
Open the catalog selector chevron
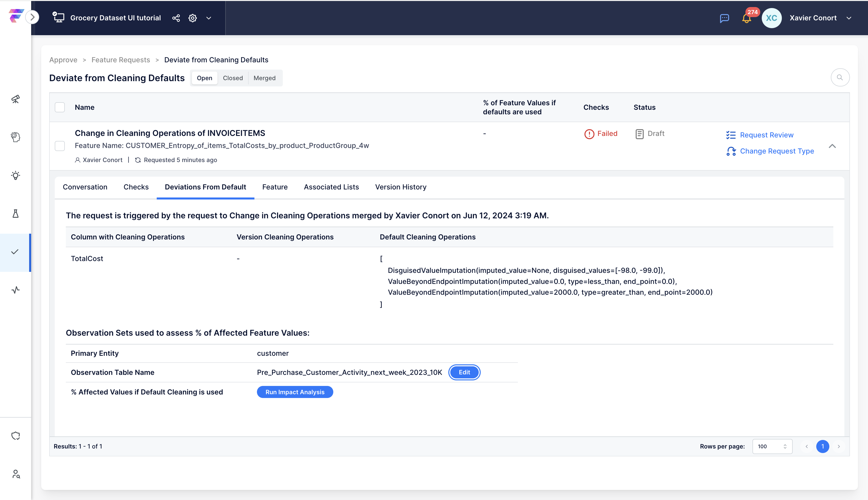point(209,18)
